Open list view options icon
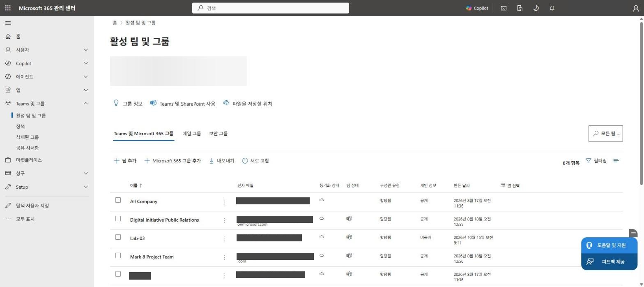 tap(616, 161)
